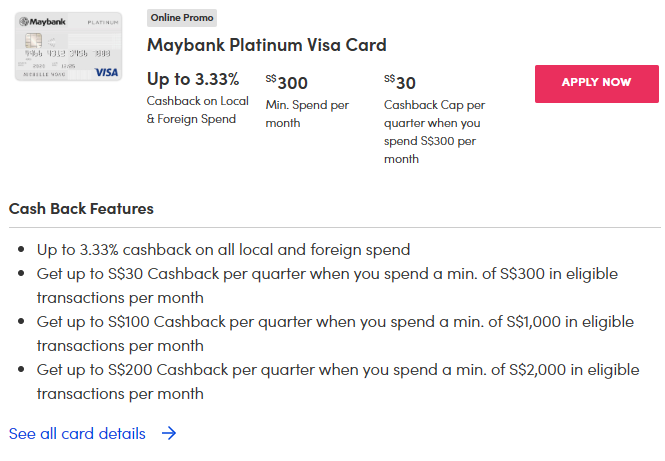Click the Maybank Platinum Visa Card title
665x461 pixels.
266,45
